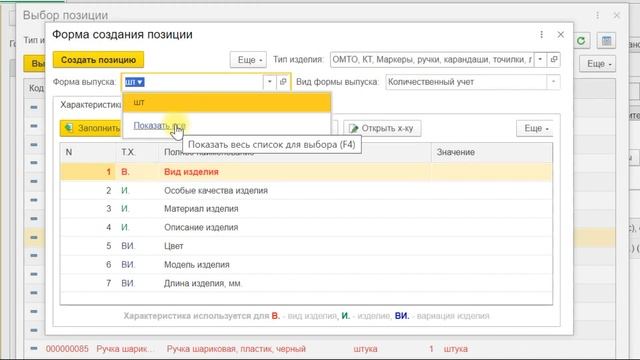Click the Значение column header
This screenshot has height=360, width=640.
click(491, 152)
